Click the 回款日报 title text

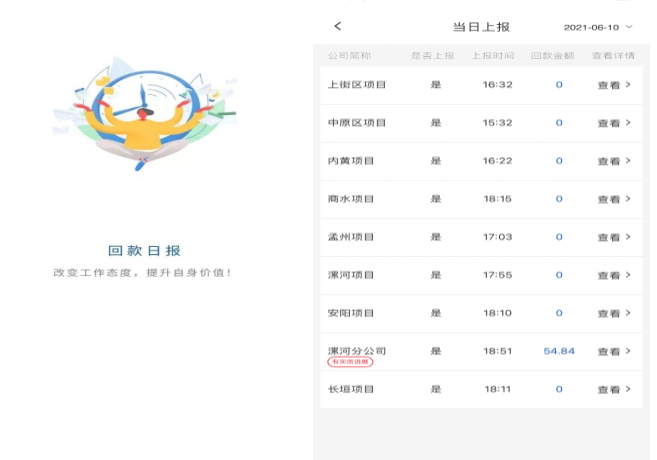point(144,250)
